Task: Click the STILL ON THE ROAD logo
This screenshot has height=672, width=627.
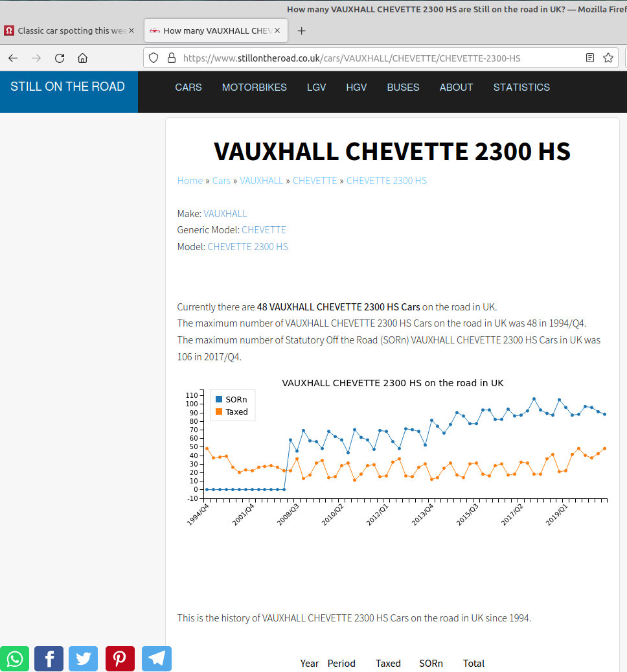Action: coord(67,87)
